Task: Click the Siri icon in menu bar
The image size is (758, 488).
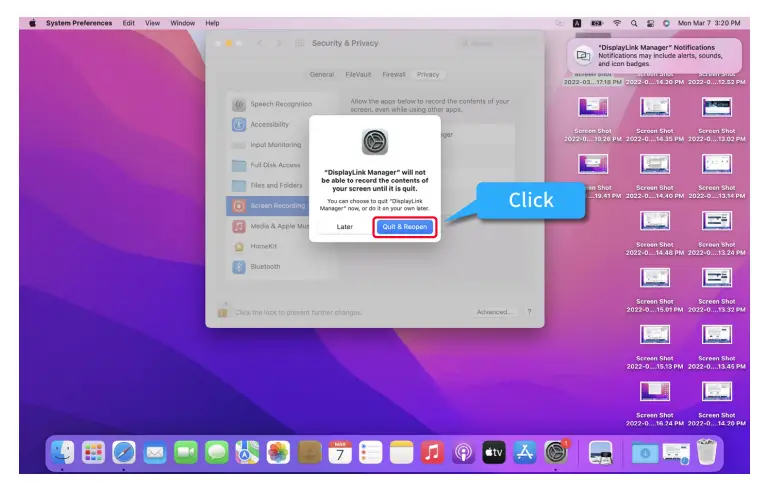Action: (x=666, y=23)
